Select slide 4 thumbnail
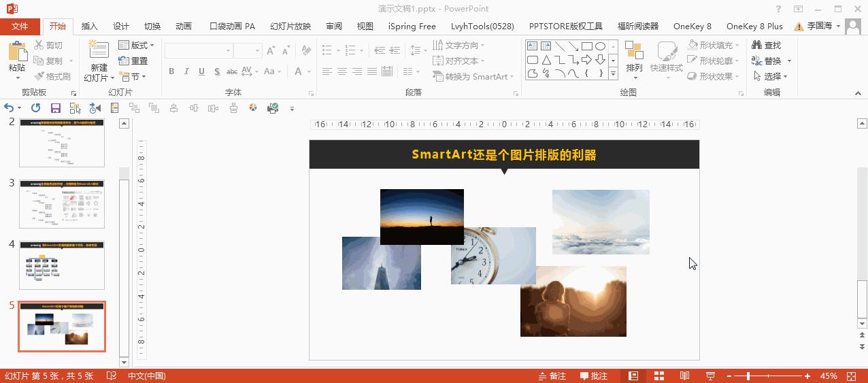 click(62, 265)
